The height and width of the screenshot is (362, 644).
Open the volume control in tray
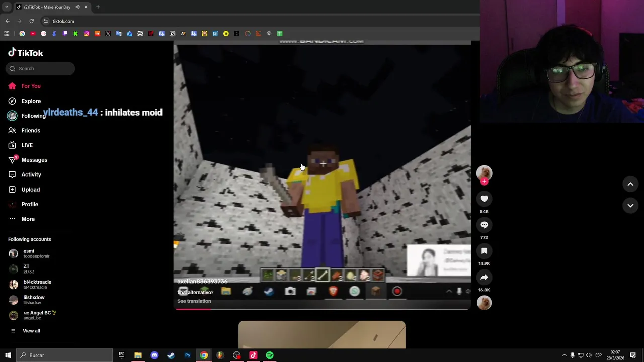pyautogui.click(x=588, y=355)
